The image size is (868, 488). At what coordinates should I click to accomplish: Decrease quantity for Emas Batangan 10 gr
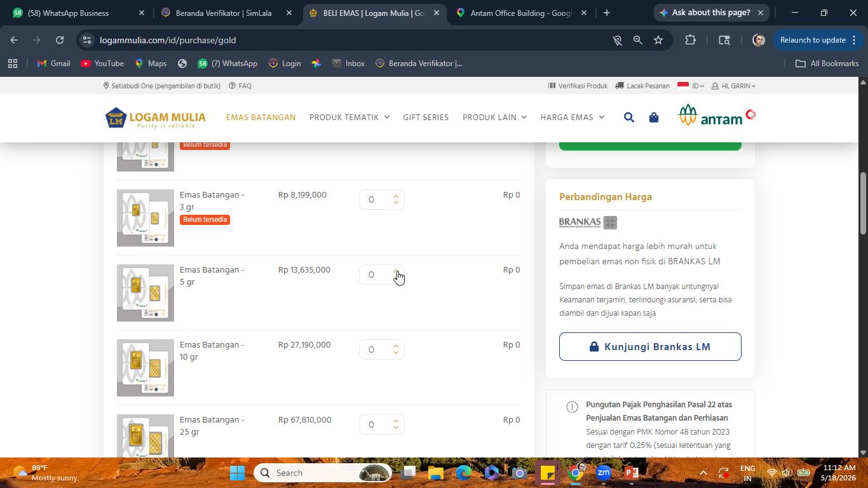pos(396,353)
